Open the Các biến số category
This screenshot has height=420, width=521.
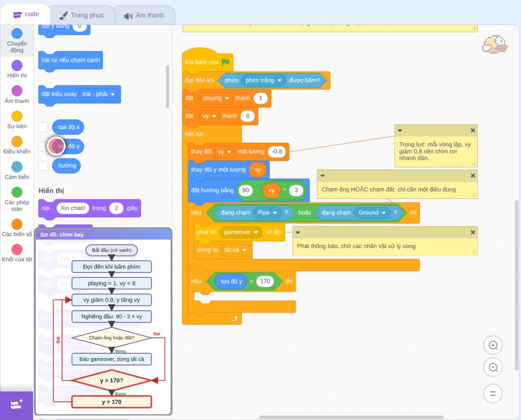[x=17, y=228]
